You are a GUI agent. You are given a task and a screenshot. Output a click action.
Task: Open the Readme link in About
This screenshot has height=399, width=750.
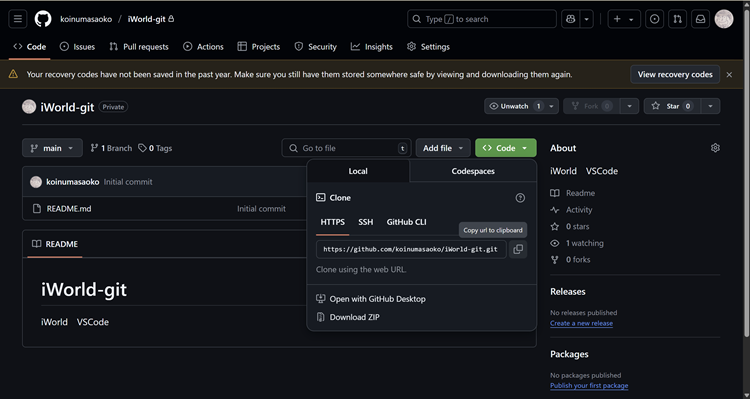tap(573, 193)
